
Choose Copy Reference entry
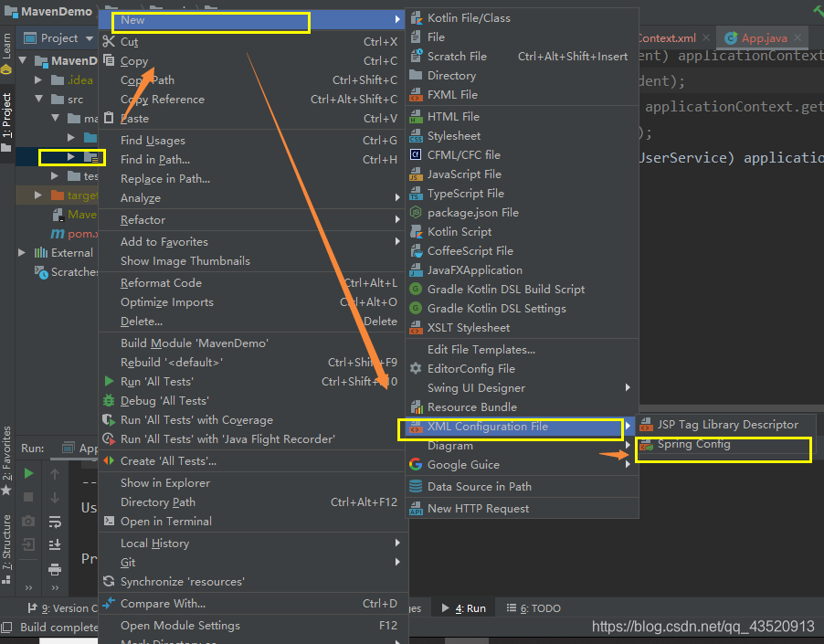[252, 100]
